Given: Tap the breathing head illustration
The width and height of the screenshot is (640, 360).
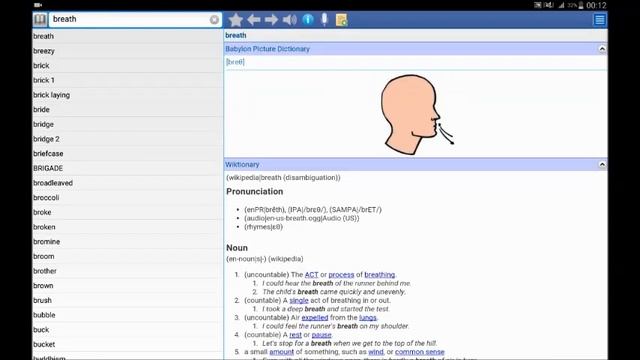Looking at the screenshot, I should pyautogui.click(x=417, y=115).
